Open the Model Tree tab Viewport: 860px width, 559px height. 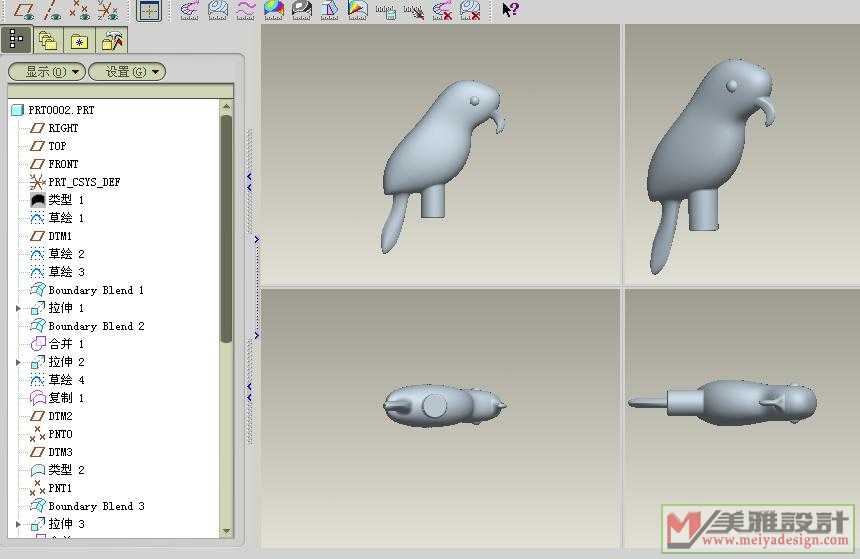[x=16, y=40]
